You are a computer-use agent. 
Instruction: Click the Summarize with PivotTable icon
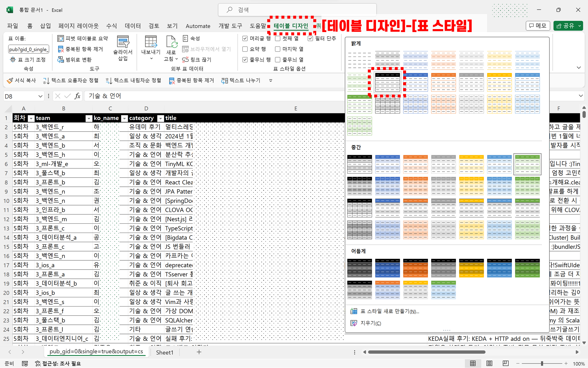click(x=61, y=39)
